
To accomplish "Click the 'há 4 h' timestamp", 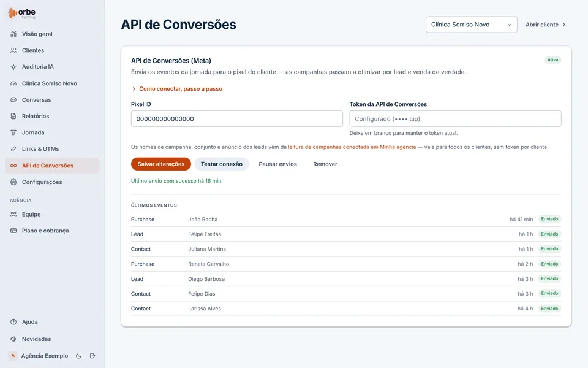I will coord(526,309).
